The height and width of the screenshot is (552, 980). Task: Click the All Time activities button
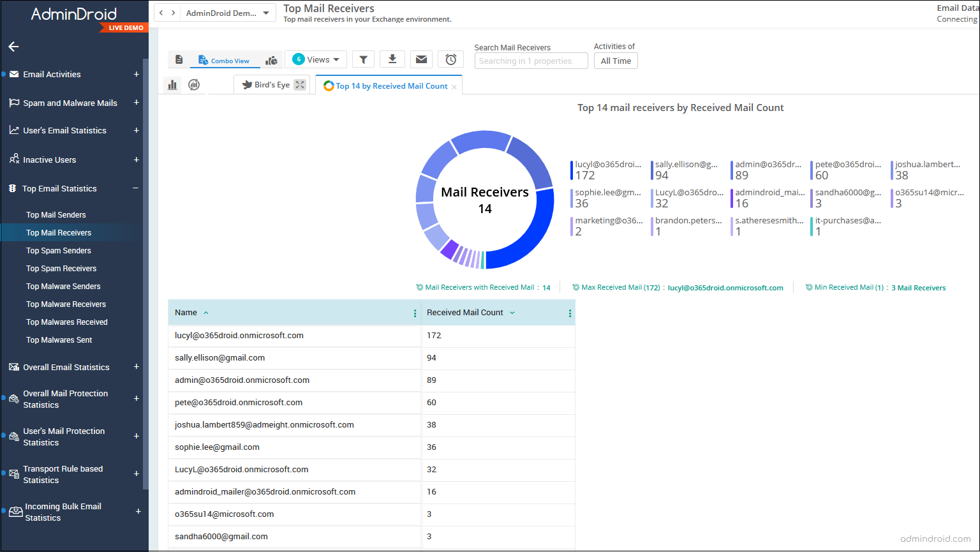[x=615, y=61]
